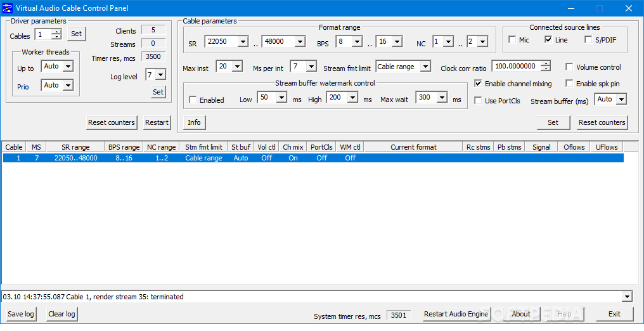Click the Set button next to Cables

click(77, 34)
